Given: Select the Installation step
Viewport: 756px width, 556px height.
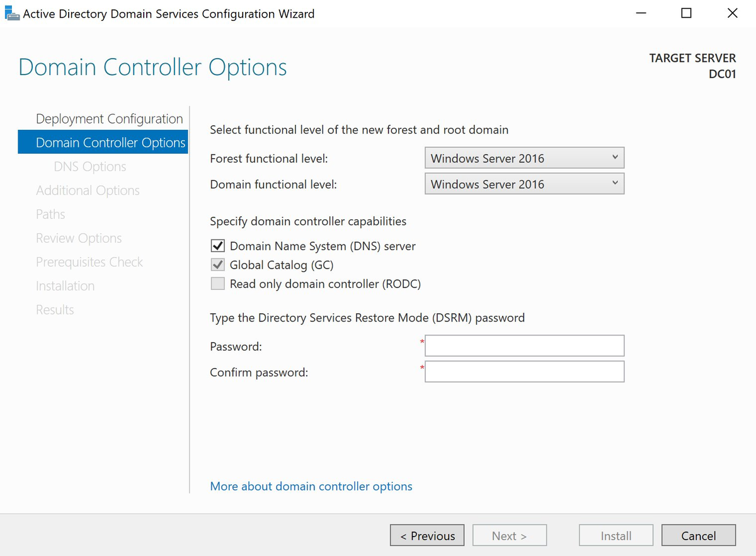Looking at the screenshot, I should click(65, 286).
